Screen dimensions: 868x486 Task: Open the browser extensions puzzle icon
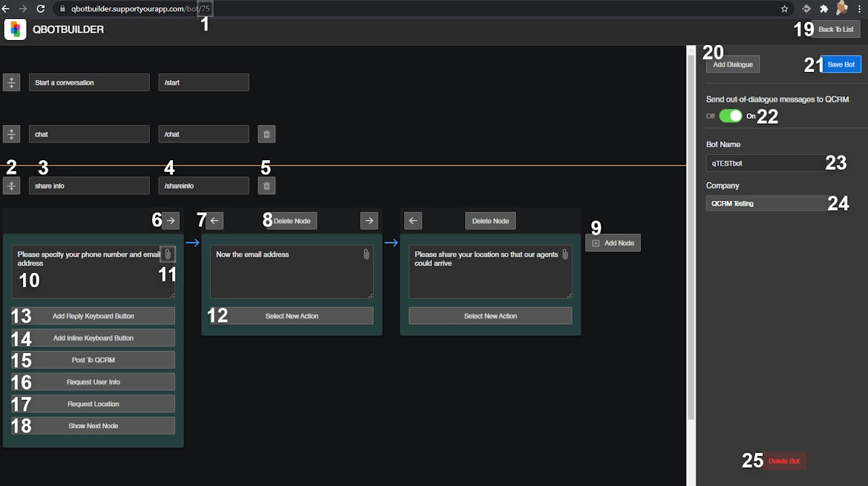click(x=824, y=9)
